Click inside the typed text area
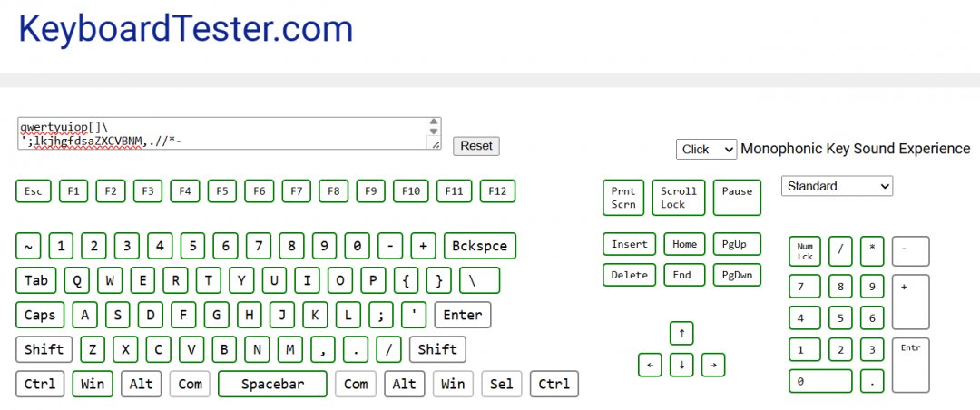The height and width of the screenshot is (410, 980). point(218,132)
